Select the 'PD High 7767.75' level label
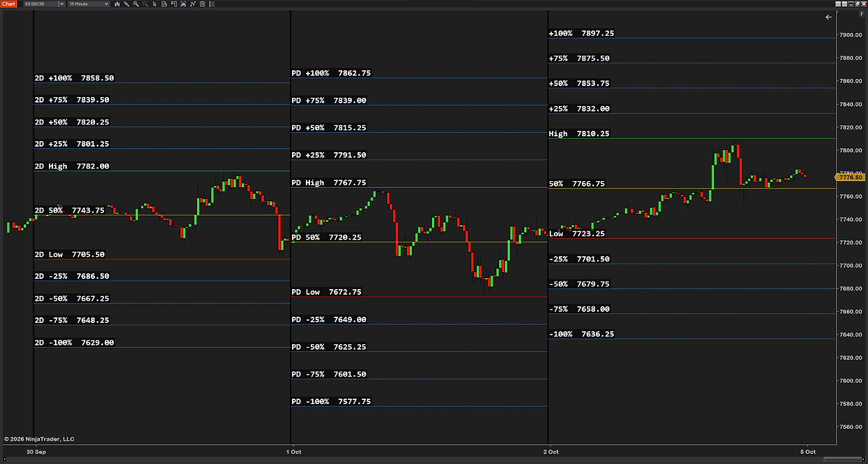The image size is (868, 464). click(x=329, y=183)
